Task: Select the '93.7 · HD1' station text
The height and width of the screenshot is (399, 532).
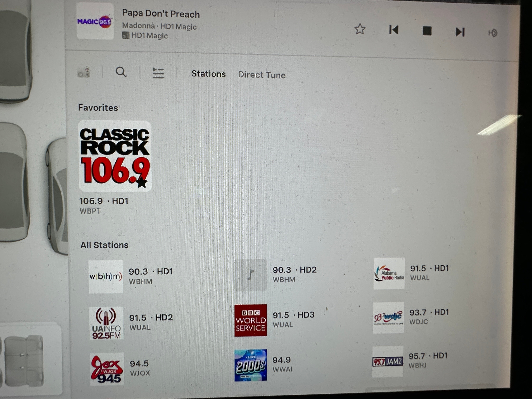Action: tap(429, 312)
